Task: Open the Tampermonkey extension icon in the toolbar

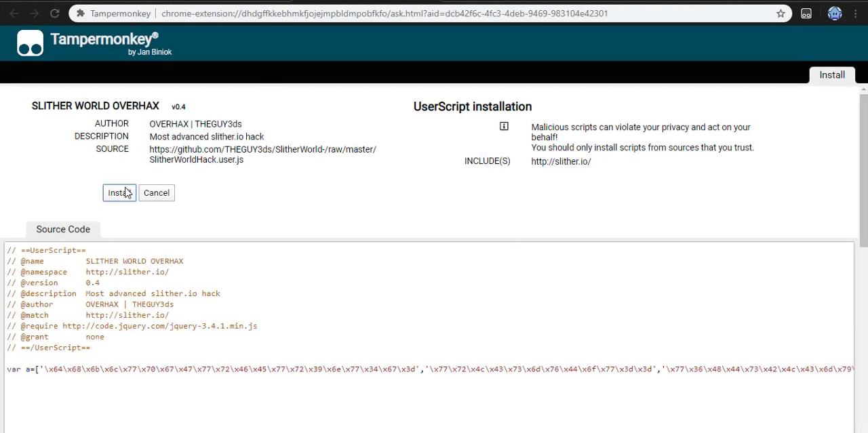Action: click(806, 13)
